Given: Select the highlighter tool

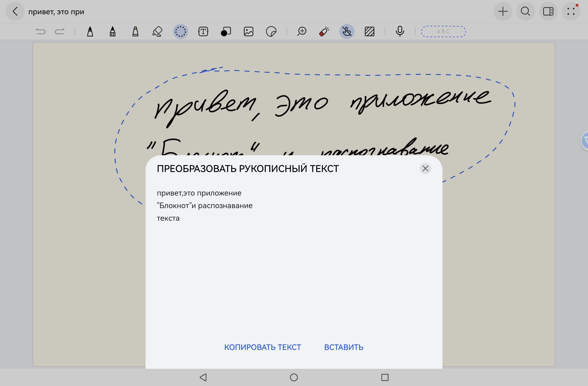Looking at the screenshot, I should pyautogui.click(x=135, y=32).
